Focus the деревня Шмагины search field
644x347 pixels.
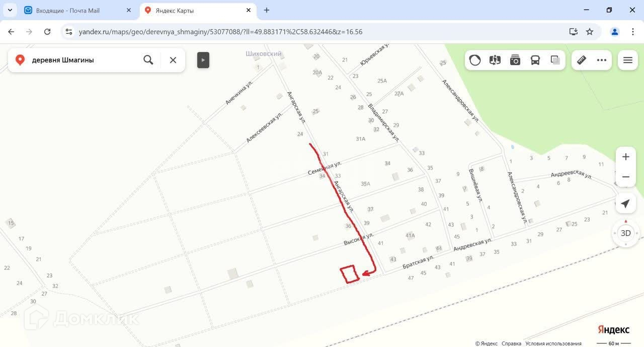(80, 60)
